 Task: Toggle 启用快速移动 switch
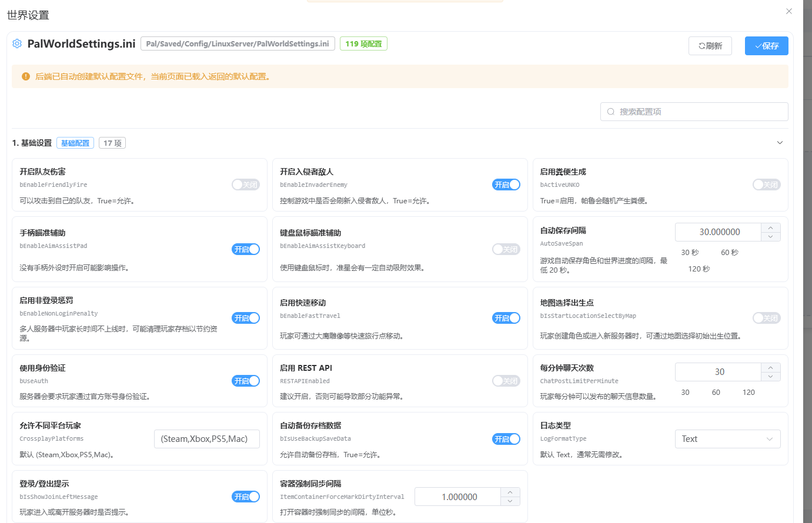click(506, 318)
